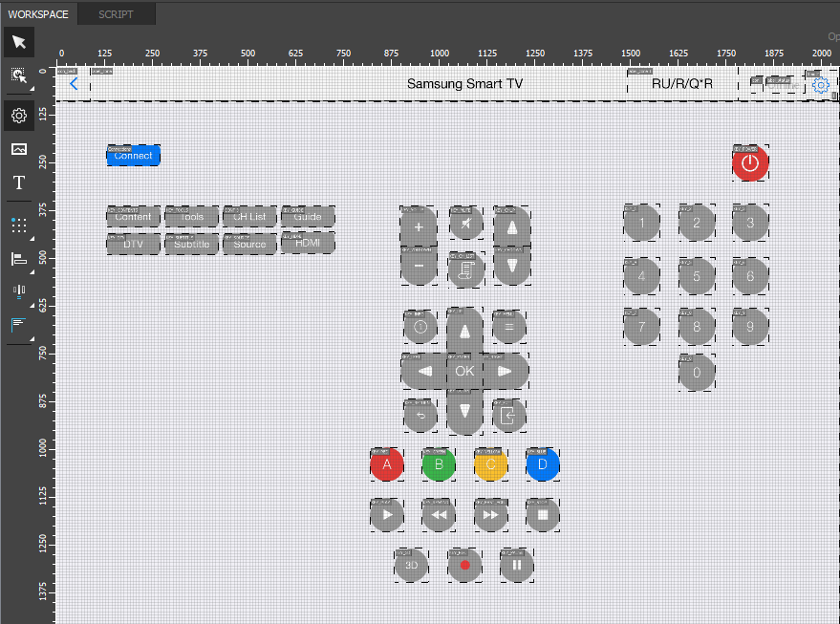840x624 pixels.
Task: Click the settings gear tool in sidebar
Action: tap(18, 116)
